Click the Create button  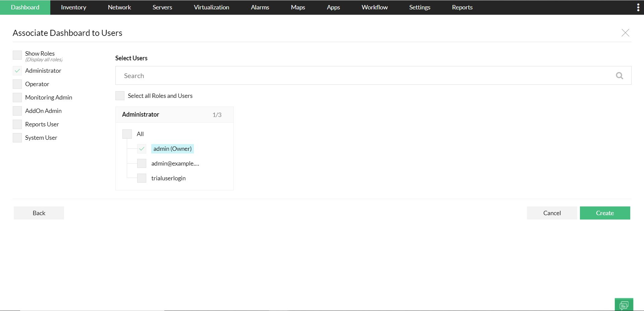(605, 213)
